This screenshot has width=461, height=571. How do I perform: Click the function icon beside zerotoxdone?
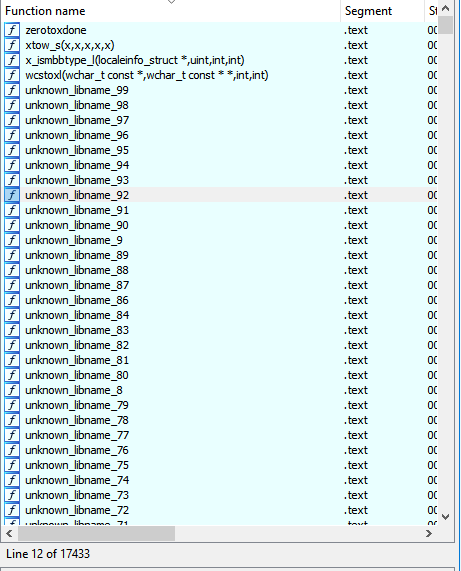pyautogui.click(x=12, y=30)
